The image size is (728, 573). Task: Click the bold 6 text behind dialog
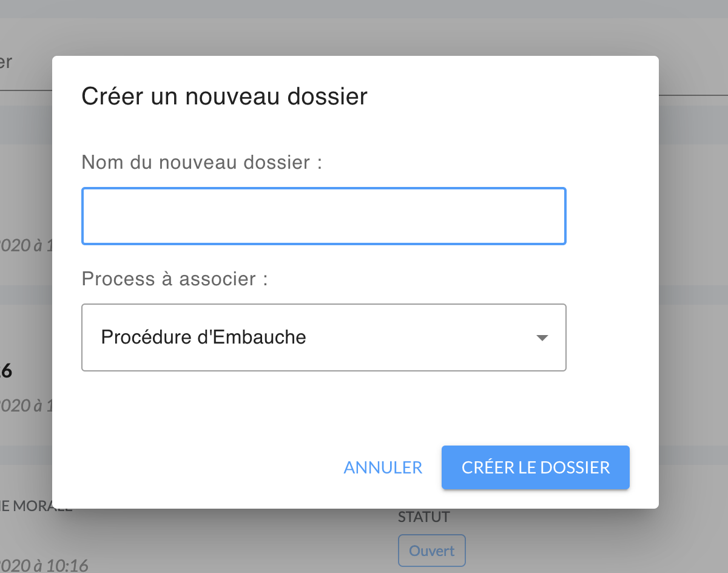click(6, 371)
